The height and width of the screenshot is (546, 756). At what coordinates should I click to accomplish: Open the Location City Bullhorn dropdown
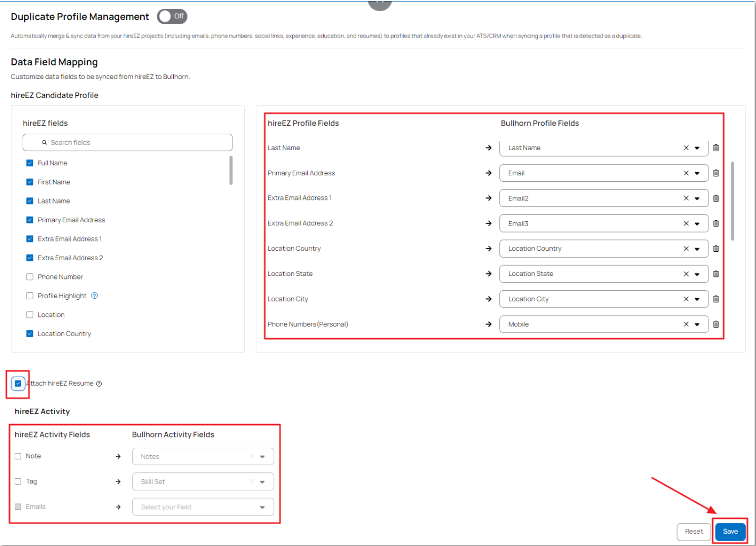tap(697, 299)
